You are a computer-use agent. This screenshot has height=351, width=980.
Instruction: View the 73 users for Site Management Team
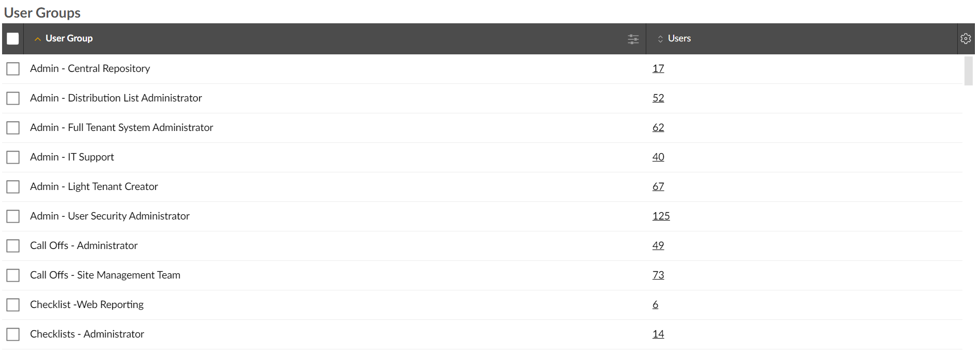(x=658, y=275)
